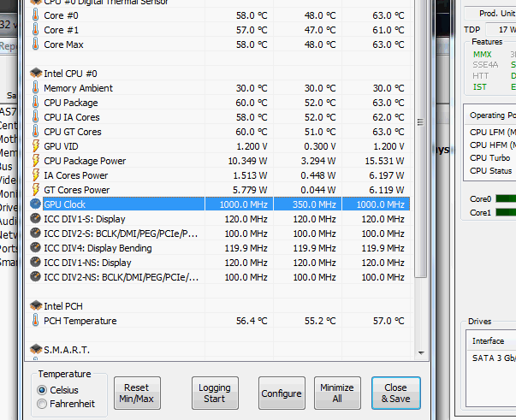This screenshot has width=516, height=420.
Task: Click Interface column header in Drives panel
Action: 488,340
